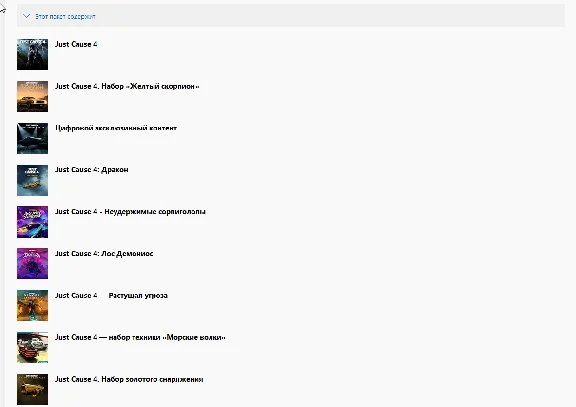Image resolution: width=576 pixels, height=407 pixels.
Task: Select the «Морские волки» vehicle pack cover
Action: pos(32,347)
